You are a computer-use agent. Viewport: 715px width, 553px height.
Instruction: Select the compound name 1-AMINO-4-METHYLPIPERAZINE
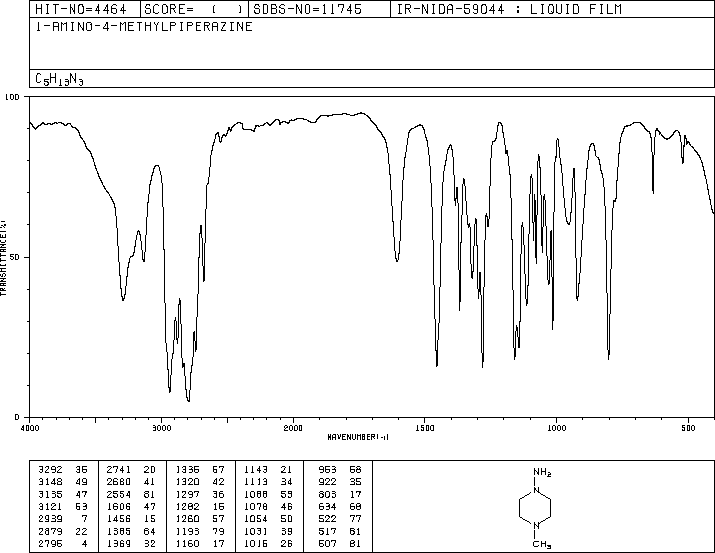pos(144,27)
